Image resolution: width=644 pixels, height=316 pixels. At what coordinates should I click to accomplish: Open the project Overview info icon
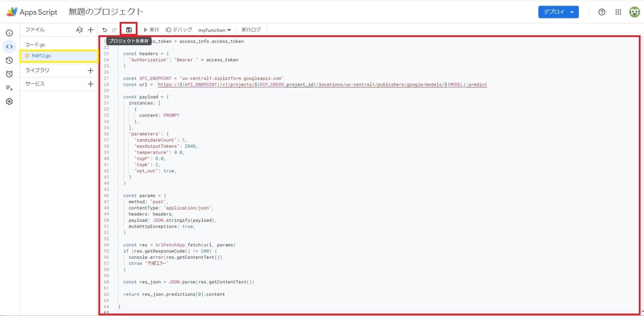(10, 33)
